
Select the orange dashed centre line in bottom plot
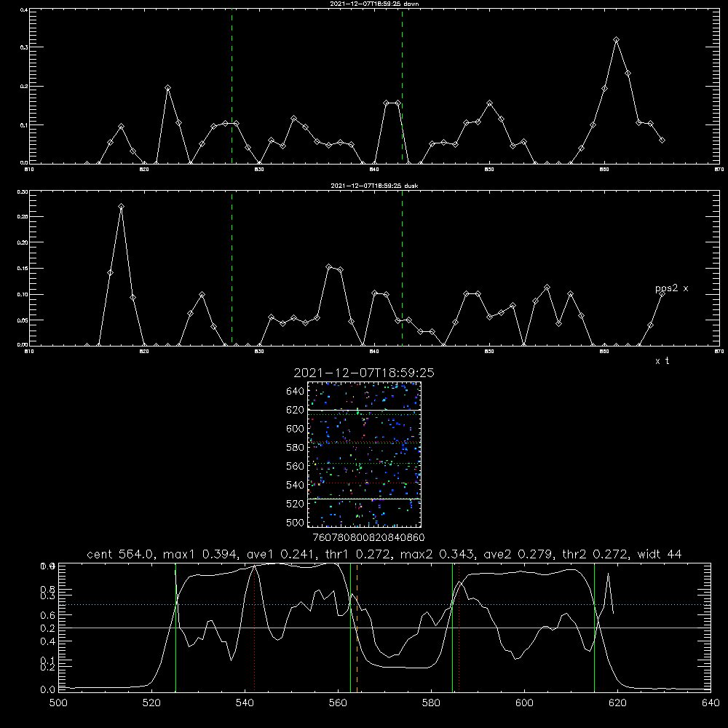[x=357, y=628]
